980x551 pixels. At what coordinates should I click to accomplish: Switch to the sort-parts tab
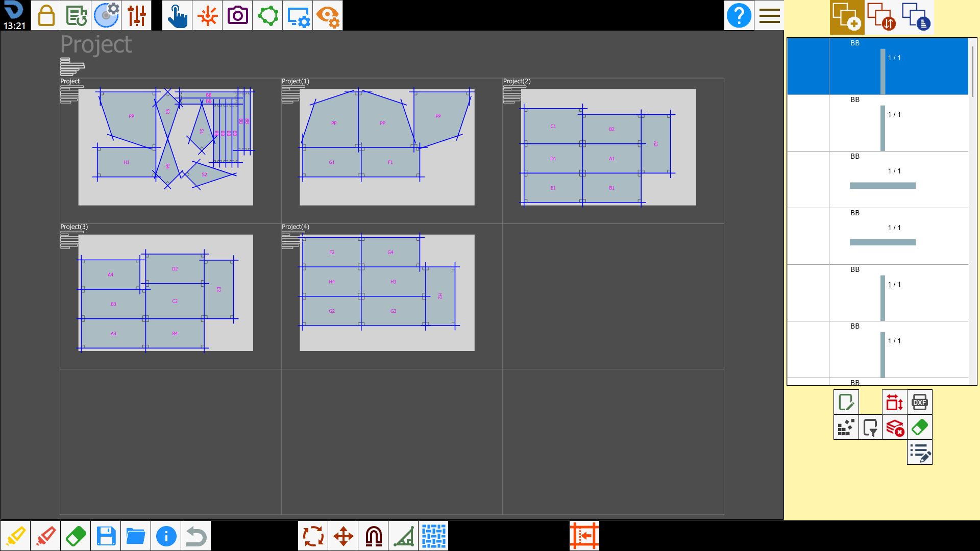(882, 17)
